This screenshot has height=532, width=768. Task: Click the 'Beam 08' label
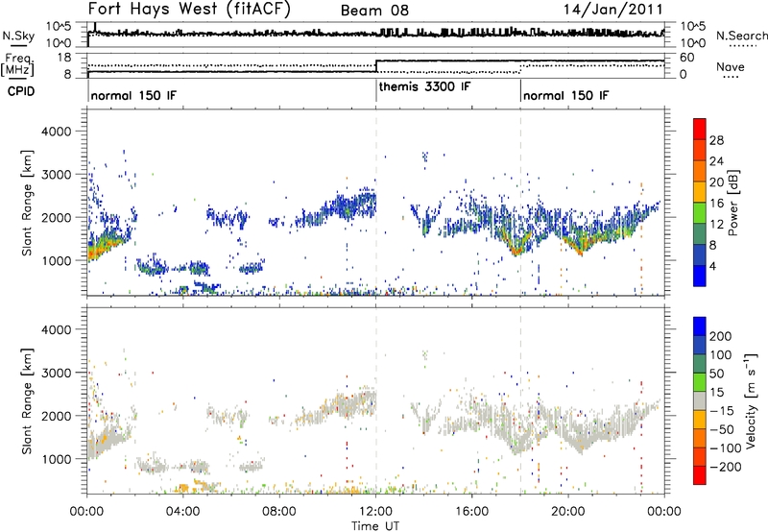click(374, 11)
